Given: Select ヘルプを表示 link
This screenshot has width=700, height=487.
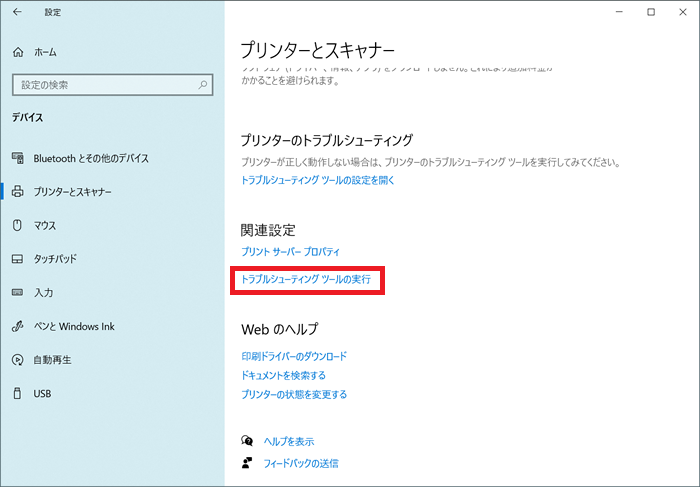Looking at the screenshot, I should click(x=290, y=441).
